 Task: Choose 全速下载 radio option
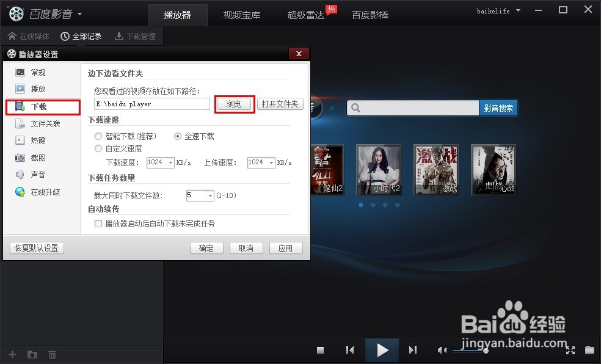click(x=178, y=136)
